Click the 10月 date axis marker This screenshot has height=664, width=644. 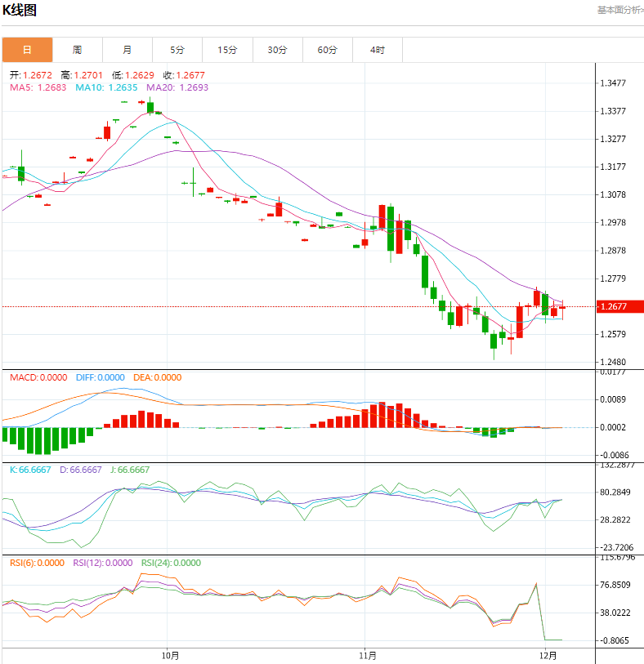pyautogui.click(x=170, y=656)
